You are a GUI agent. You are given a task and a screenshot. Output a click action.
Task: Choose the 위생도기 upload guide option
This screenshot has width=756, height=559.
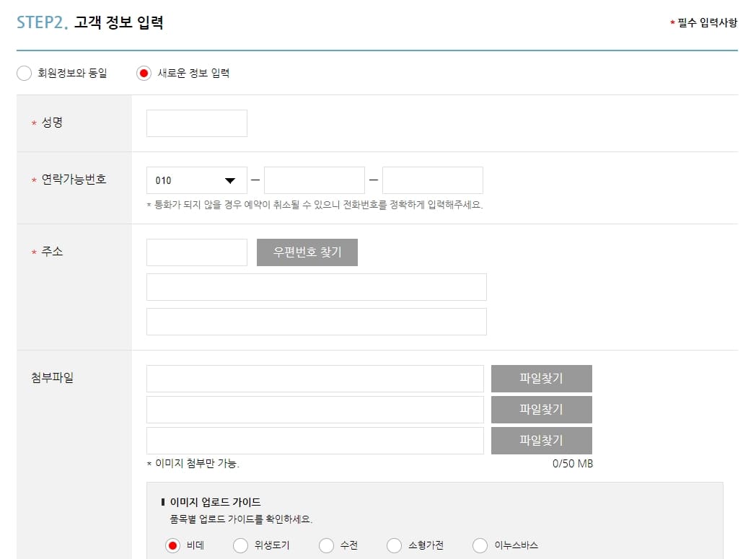click(x=240, y=546)
